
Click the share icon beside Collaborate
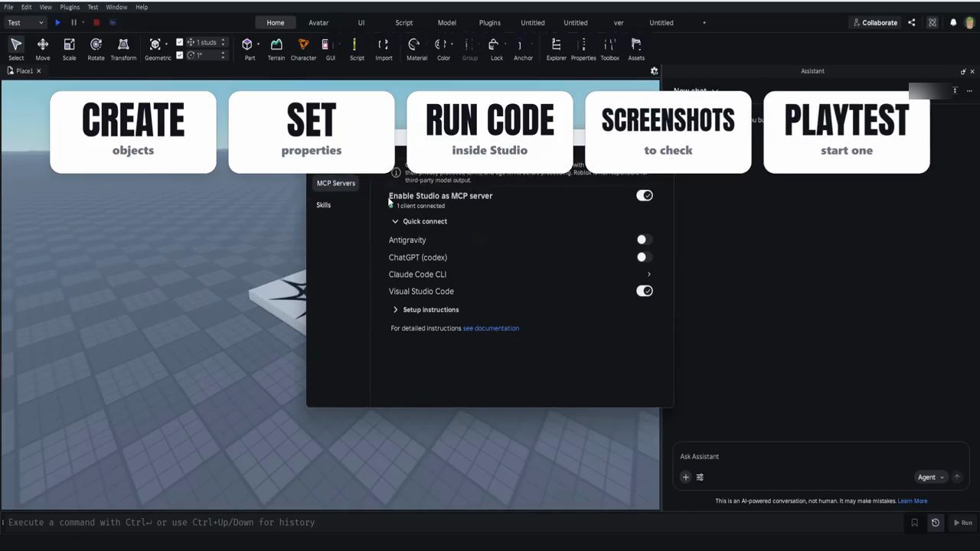tap(912, 23)
